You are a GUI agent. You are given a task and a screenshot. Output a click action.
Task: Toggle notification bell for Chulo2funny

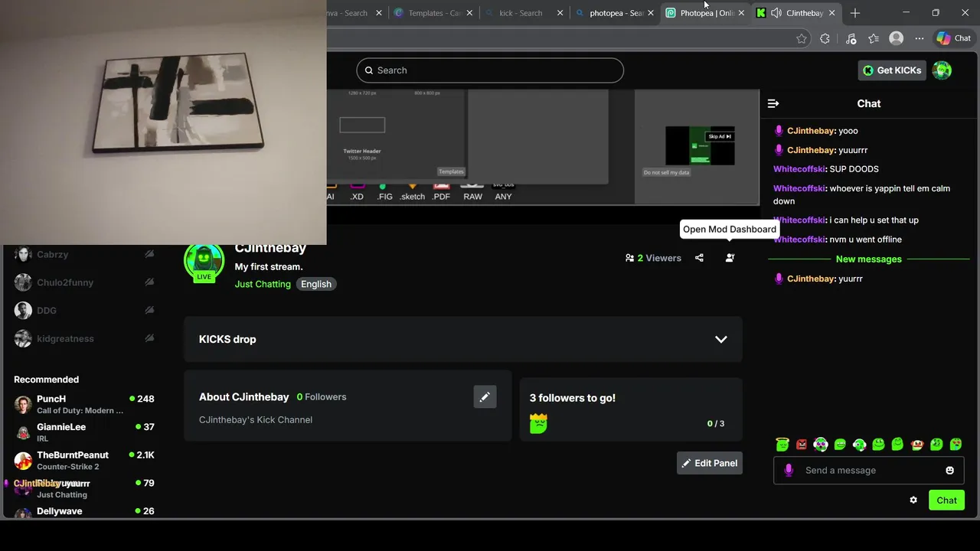(x=149, y=282)
